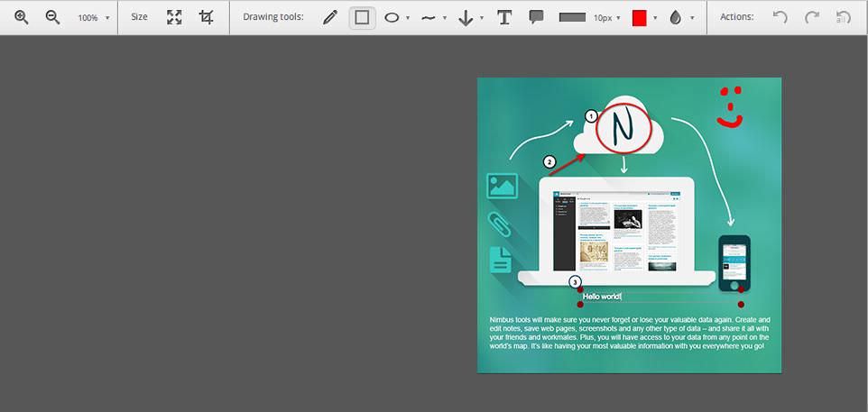
Task: Expand the color picker dropdown arrow
Action: tap(655, 18)
